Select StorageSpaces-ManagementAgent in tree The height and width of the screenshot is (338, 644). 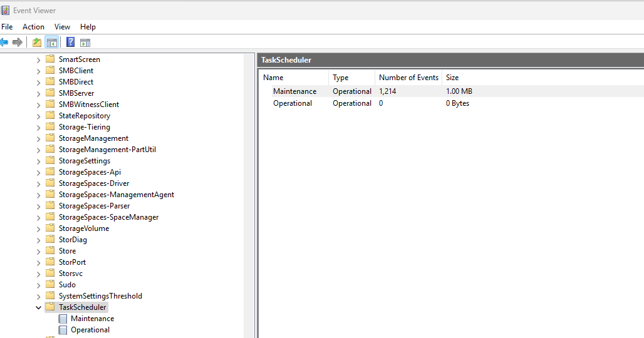(117, 195)
